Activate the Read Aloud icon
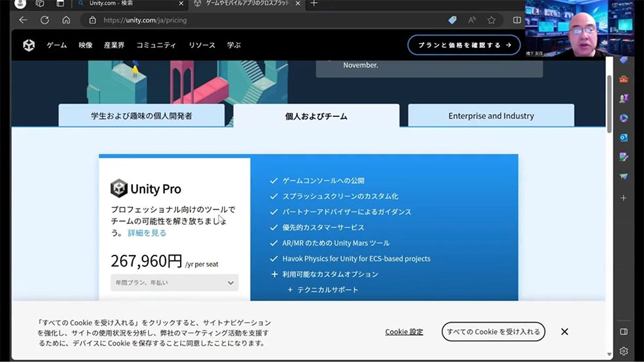The image size is (644, 362). click(x=472, y=20)
